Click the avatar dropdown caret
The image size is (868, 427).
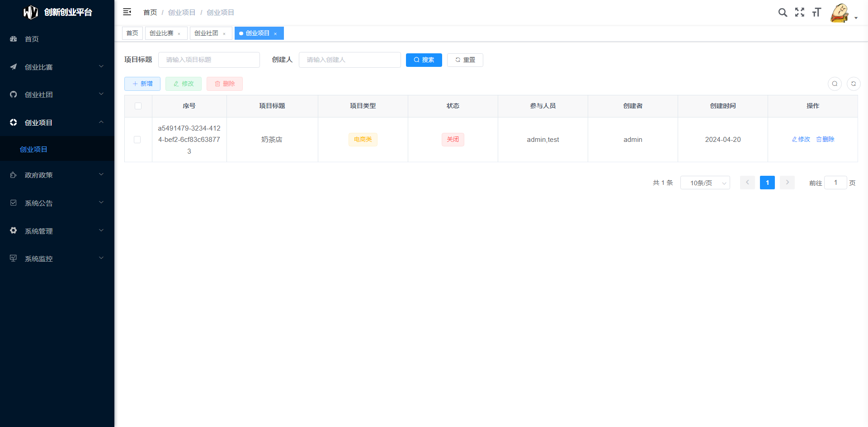[x=856, y=18]
